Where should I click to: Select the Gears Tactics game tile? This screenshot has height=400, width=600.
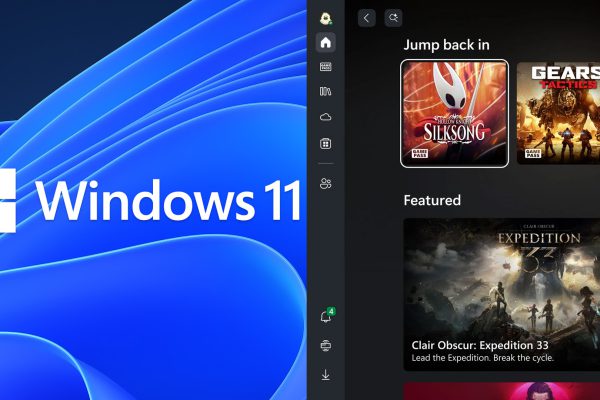tap(558, 112)
